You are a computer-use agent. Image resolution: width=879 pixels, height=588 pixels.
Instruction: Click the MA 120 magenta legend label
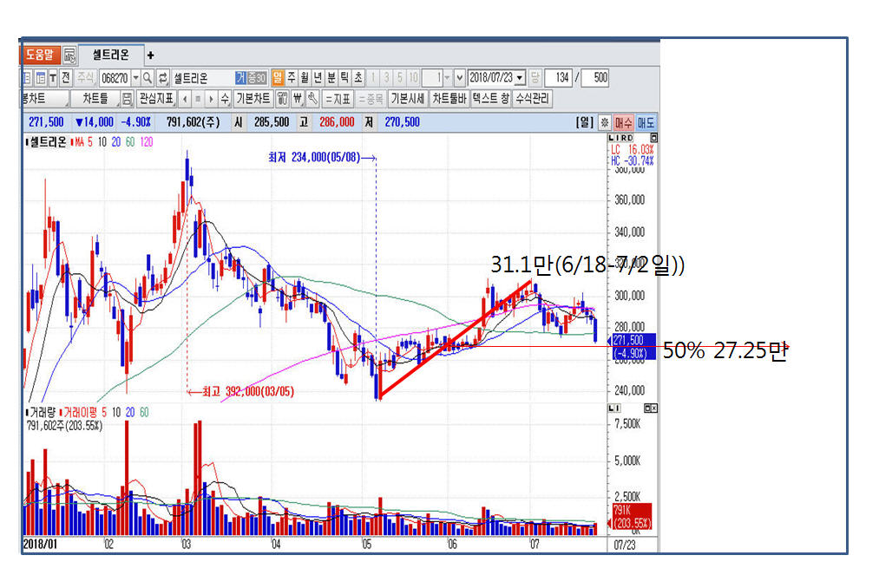146,141
